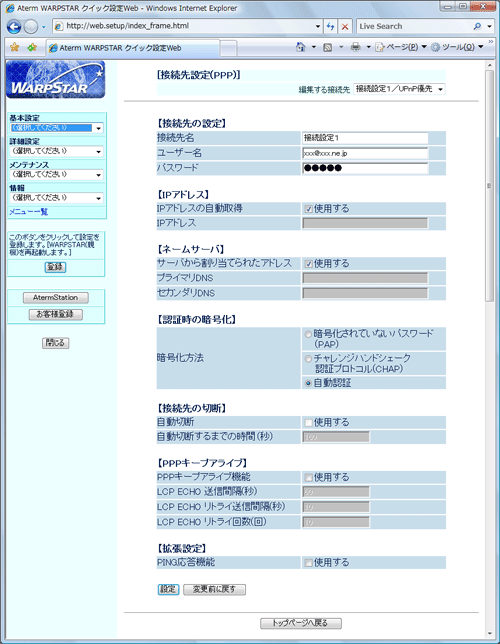
Task: Enable PING応答機能 checkbox
Action: (308, 563)
